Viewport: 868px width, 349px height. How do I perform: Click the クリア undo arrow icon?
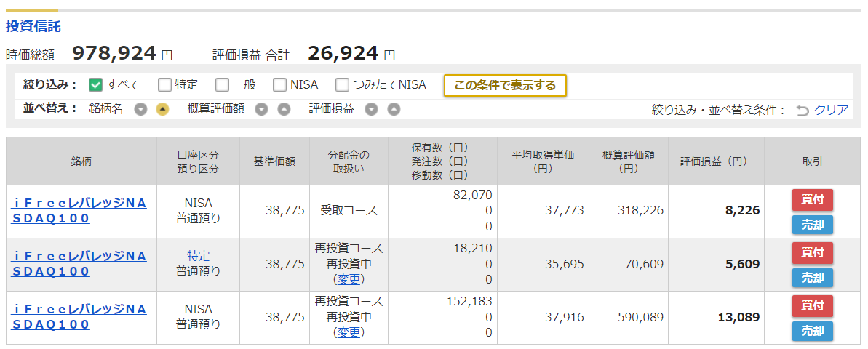click(x=802, y=110)
